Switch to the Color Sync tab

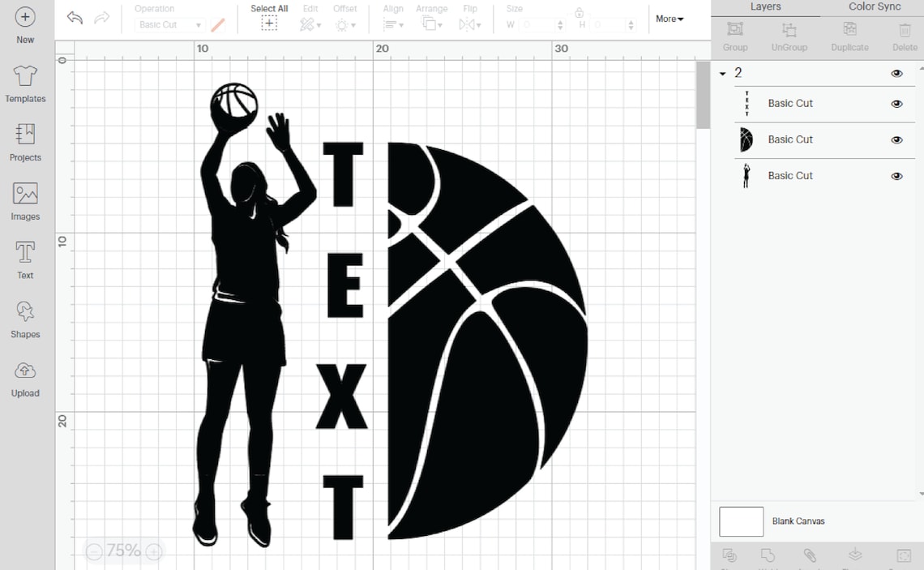coord(874,6)
